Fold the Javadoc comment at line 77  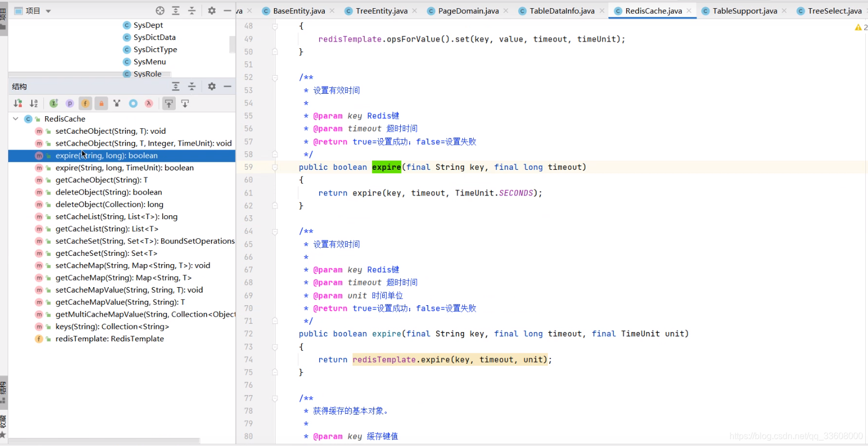click(x=275, y=398)
